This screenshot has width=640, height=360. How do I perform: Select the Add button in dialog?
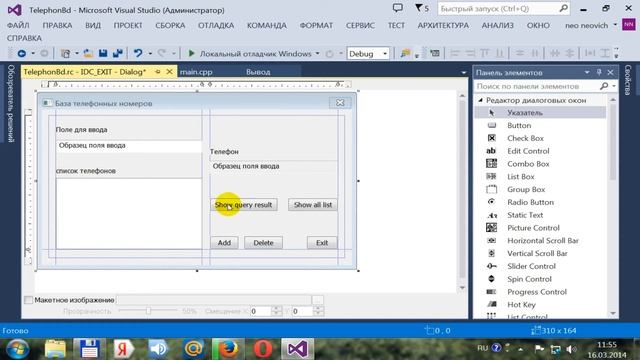tap(224, 242)
